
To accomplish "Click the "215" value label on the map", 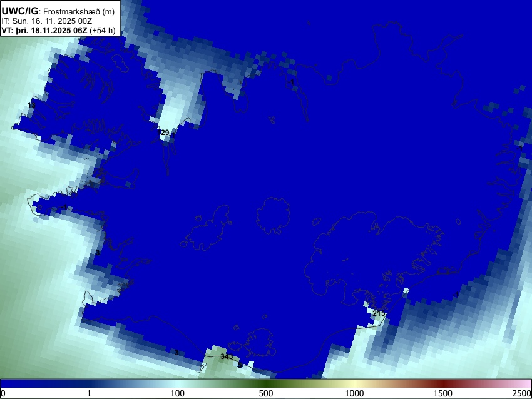I will (x=379, y=313).
